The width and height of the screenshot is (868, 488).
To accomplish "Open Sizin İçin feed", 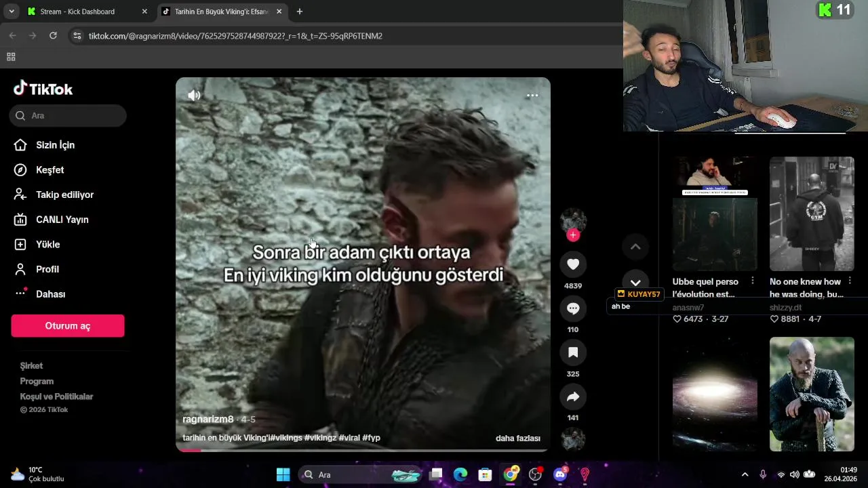I will pos(55,145).
